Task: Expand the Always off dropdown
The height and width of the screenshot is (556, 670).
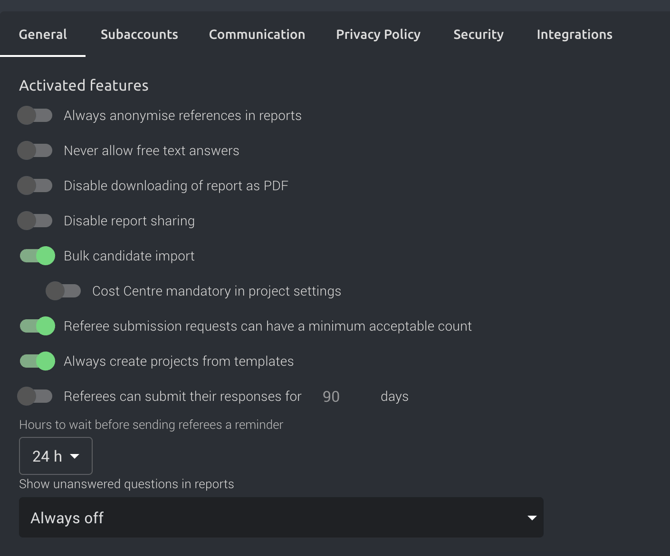Action: tap(281, 518)
